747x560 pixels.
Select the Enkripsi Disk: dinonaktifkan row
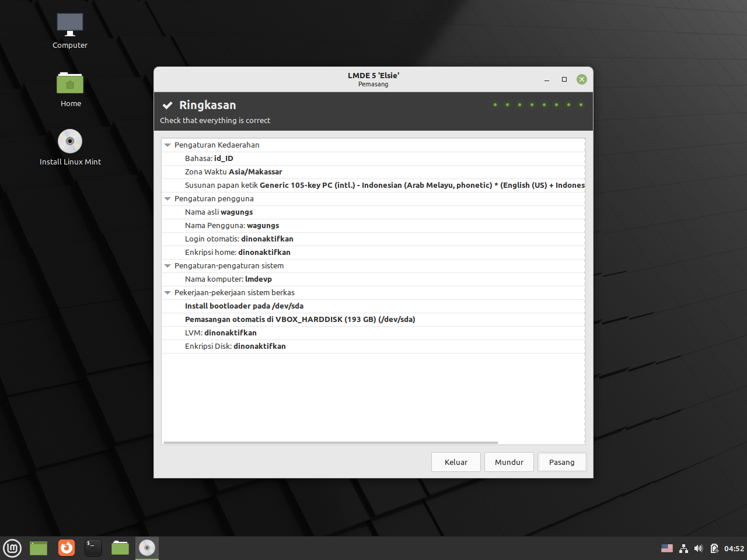click(373, 346)
